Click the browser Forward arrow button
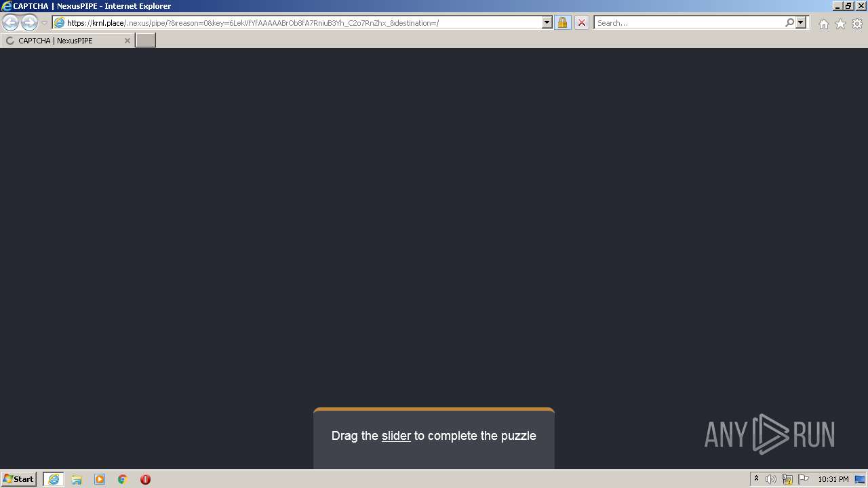 coord(29,22)
